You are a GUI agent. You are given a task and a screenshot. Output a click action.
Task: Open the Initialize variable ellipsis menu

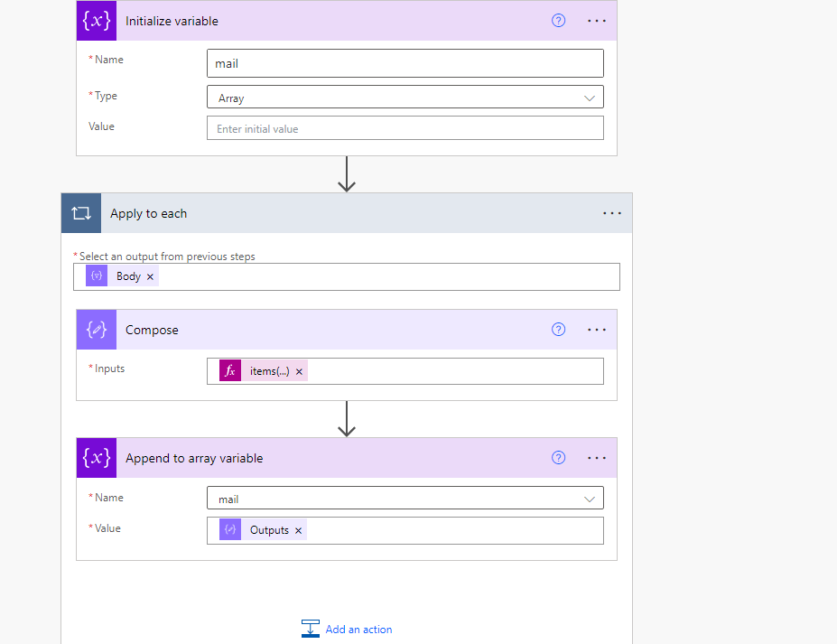596,21
